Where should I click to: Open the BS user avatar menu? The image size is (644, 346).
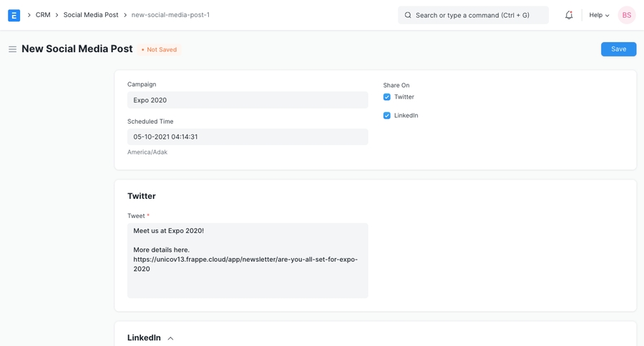coord(626,15)
